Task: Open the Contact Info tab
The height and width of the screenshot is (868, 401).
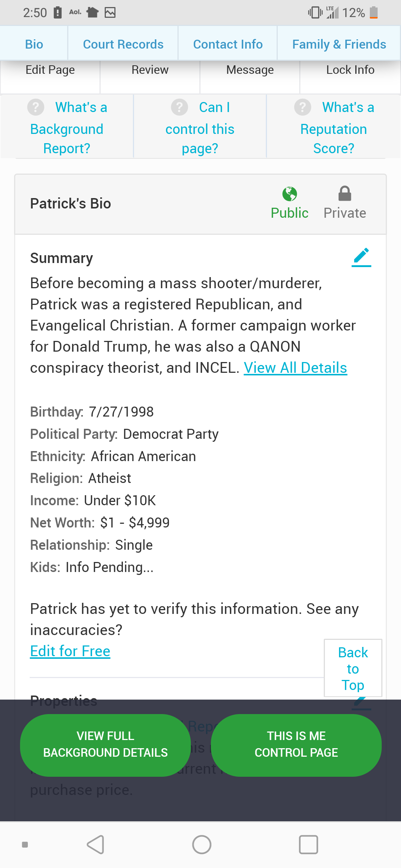Action: point(228,44)
